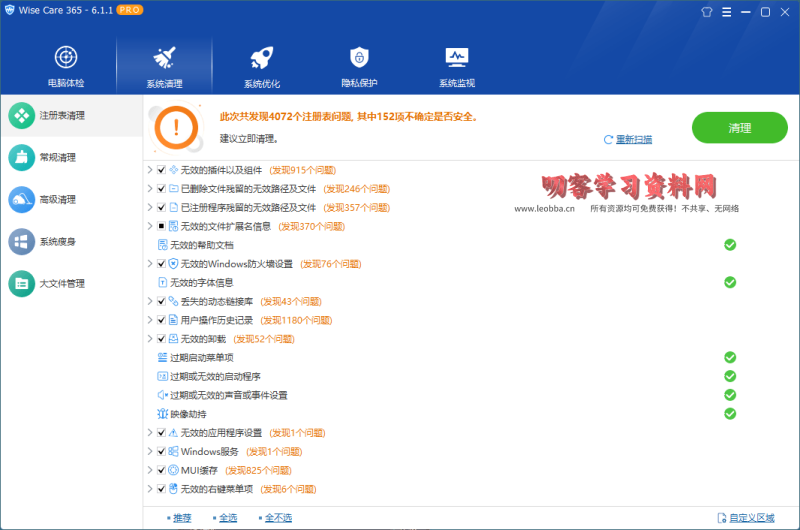This screenshot has width=800, height=530.
Task: Click the Wise Care 365 shield logo
Action: (10, 10)
